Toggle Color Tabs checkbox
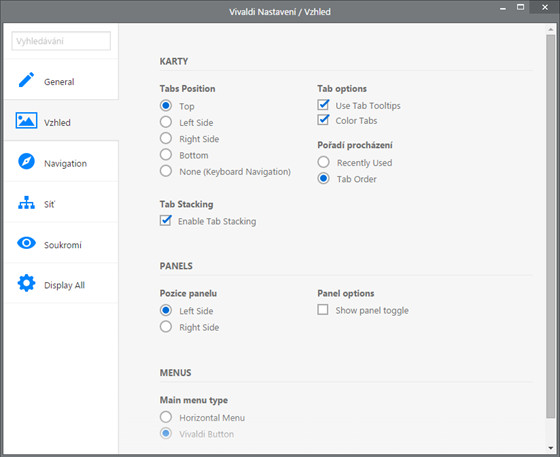The width and height of the screenshot is (560, 457). pyautogui.click(x=323, y=120)
